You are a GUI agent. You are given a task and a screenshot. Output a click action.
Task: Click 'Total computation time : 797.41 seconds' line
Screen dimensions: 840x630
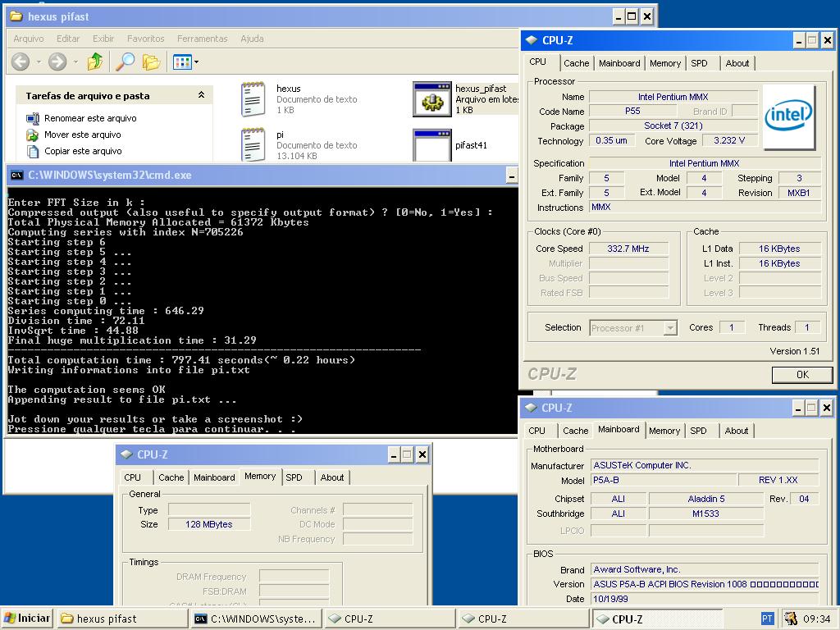(x=181, y=360)
